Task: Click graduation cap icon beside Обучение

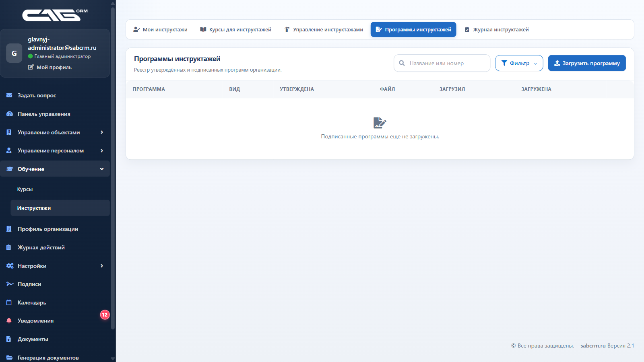Action: [x=10, y=169]
